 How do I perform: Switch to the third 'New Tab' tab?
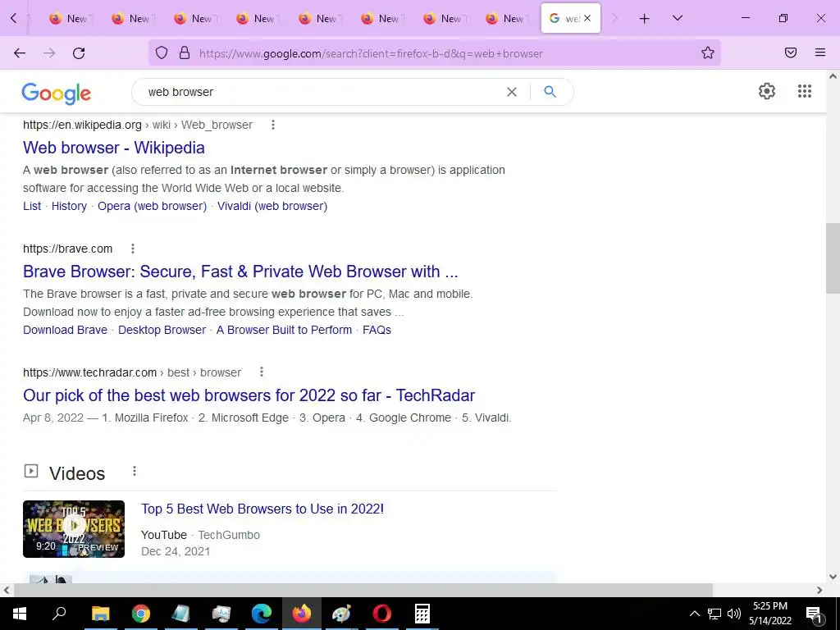(194, 18)
